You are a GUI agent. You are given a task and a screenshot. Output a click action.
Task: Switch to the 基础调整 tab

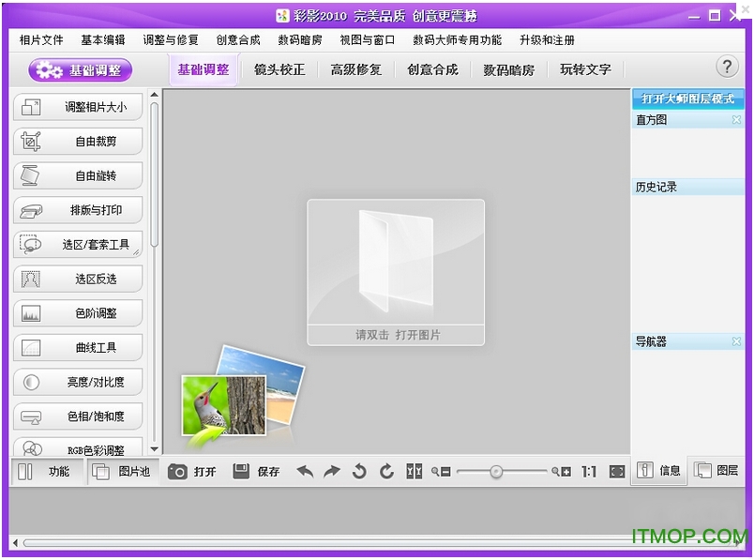pos(204,69)
